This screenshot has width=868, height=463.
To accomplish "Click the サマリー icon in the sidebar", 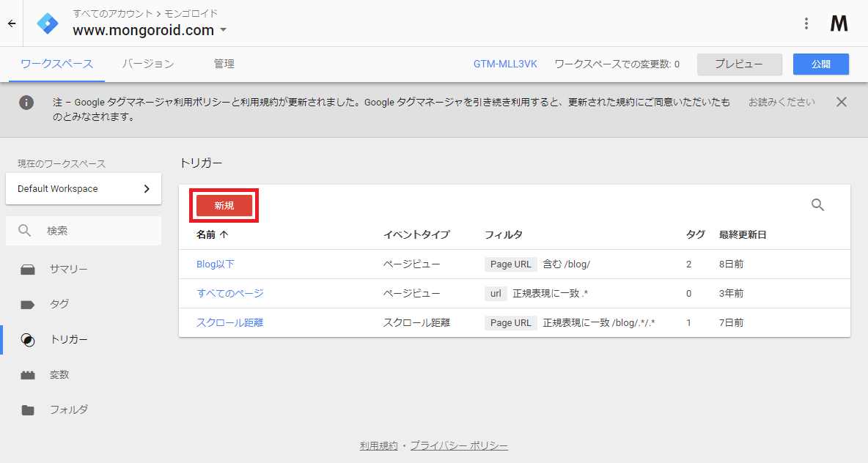I will (28, 270).
